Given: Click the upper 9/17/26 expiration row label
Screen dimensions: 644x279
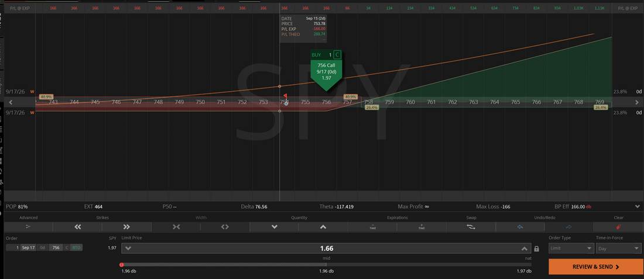Looking at the screenshot, I should click(x=15, y=92).
